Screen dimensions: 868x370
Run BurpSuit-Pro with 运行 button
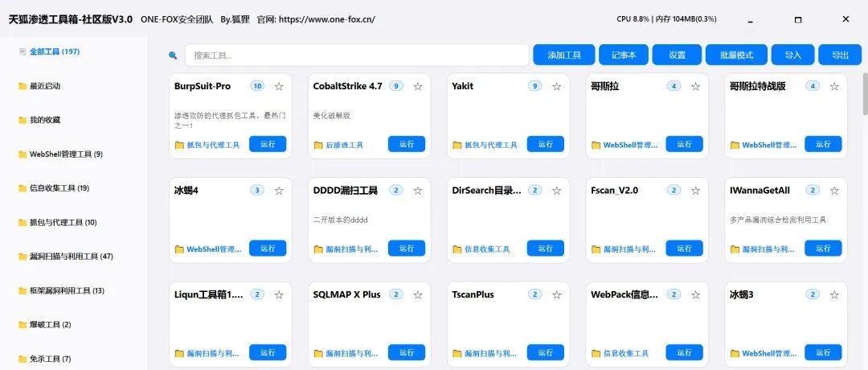(268, 144)
